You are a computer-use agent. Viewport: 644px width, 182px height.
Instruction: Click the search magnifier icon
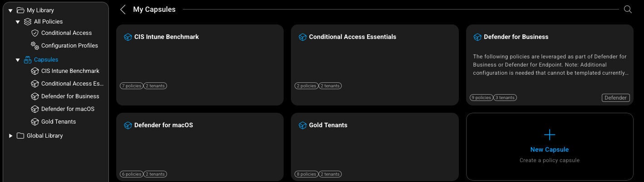click(x=628, y=10)
